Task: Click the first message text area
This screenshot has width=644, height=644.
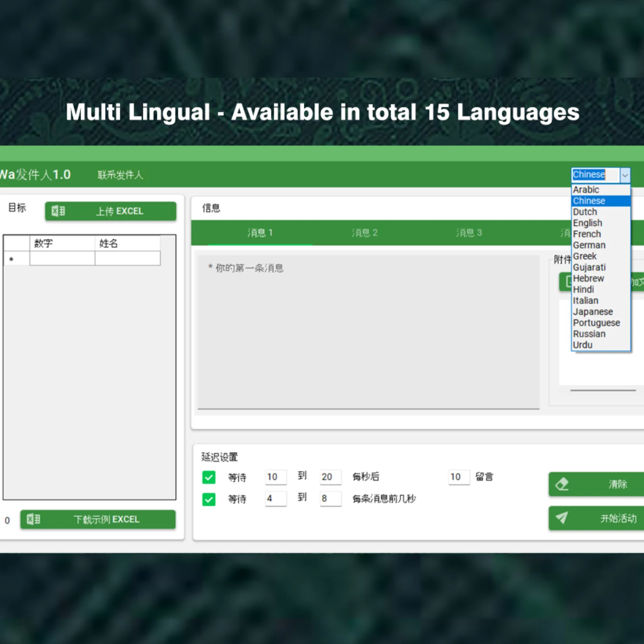Action: tap(368, 332)
